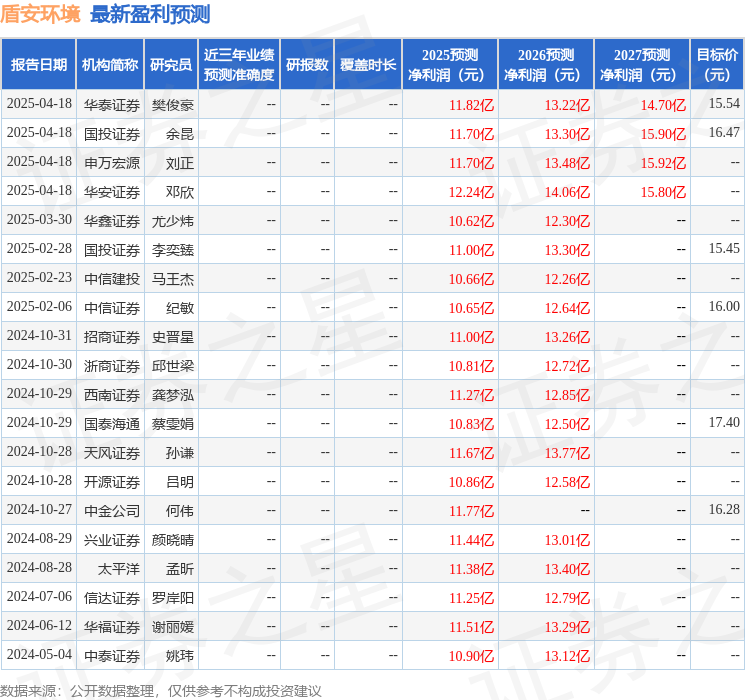Select the 信达证券 institution cell
The width and height of the screenshot is (745, 700).
112,598
